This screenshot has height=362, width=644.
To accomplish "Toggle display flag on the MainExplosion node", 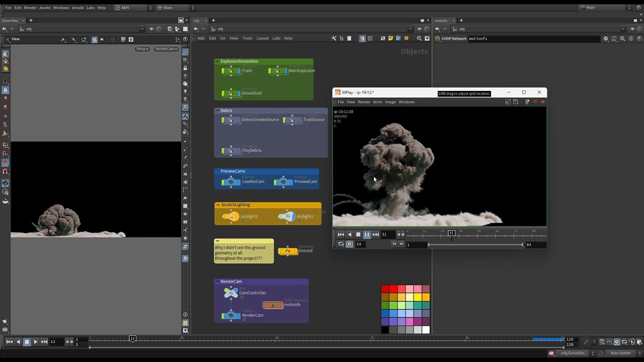I will click(285, 71).
